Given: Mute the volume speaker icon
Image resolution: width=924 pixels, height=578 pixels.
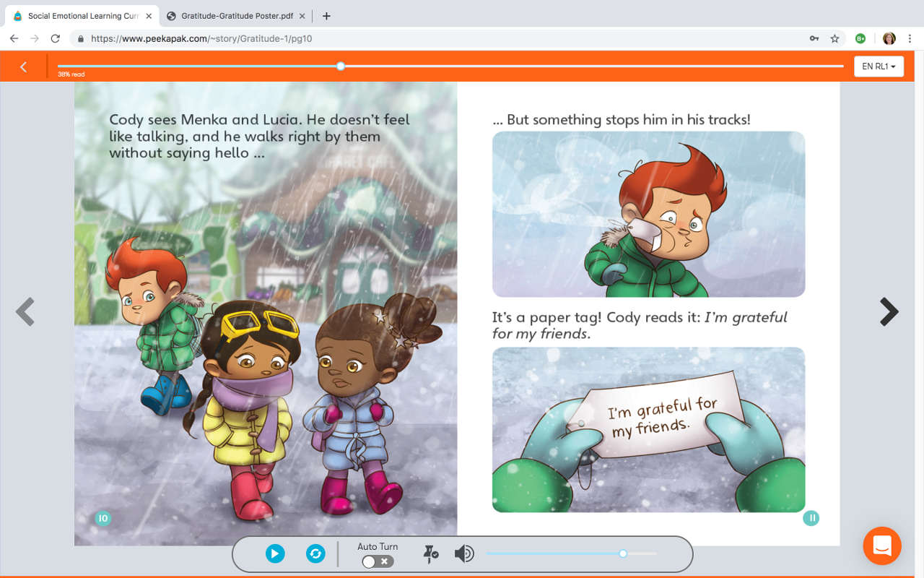Looking at the screenshot, I should [x=464, y=554].
